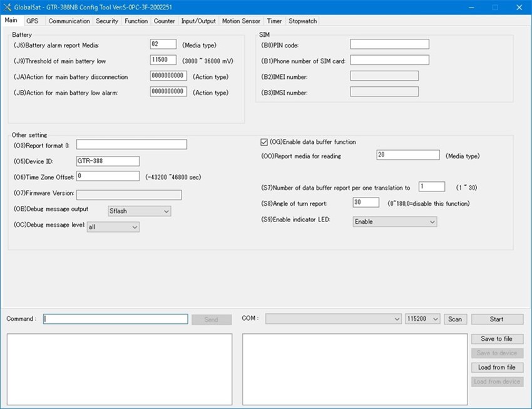The height and width of the screenshot is (409, 532).
Task: Click the Angle of turn report field
Action: (366, 203)
